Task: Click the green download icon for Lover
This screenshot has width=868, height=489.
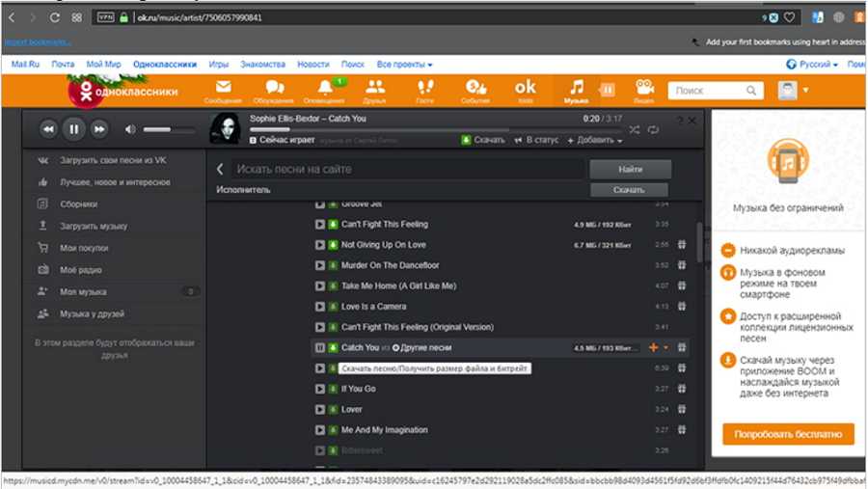Action: coord(332,410)
